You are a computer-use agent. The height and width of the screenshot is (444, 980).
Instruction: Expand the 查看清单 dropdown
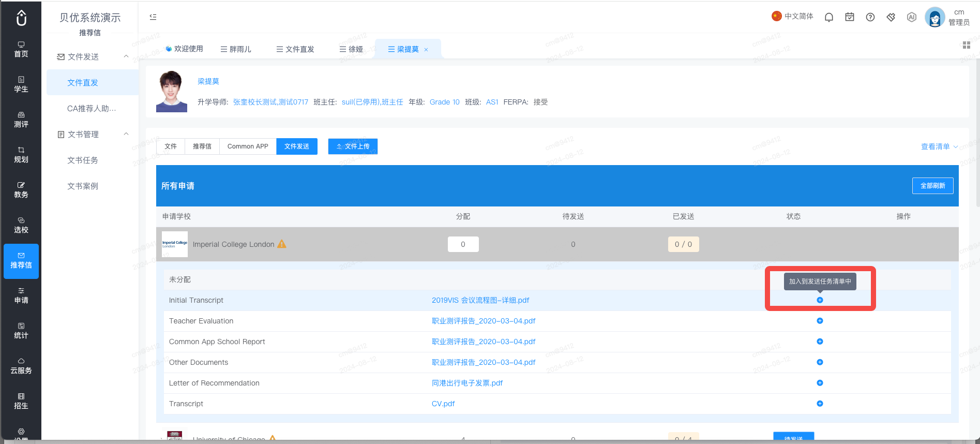[939, 146]
